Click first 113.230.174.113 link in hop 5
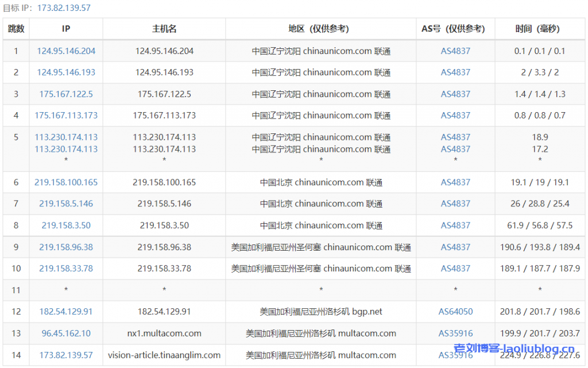 pos(65,137)
